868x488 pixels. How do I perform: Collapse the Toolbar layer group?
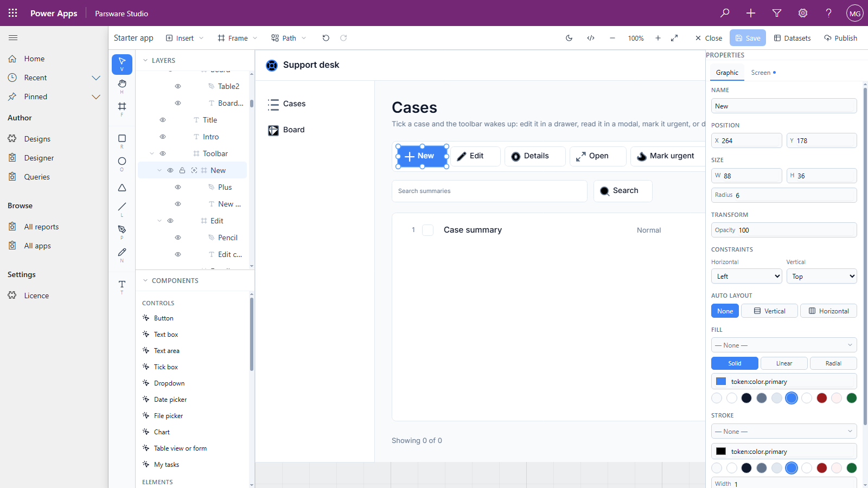coord(152,153)
